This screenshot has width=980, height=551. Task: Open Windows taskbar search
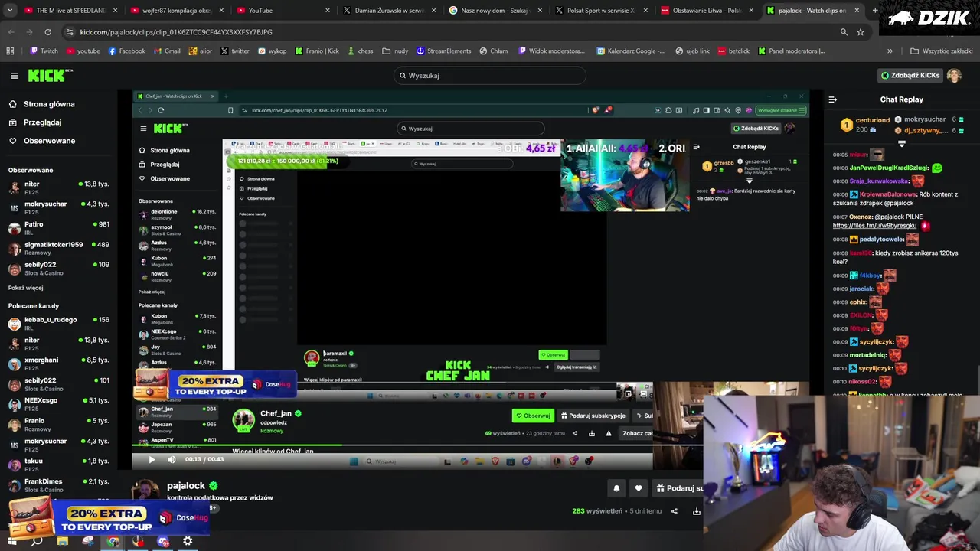coord(37,541)
